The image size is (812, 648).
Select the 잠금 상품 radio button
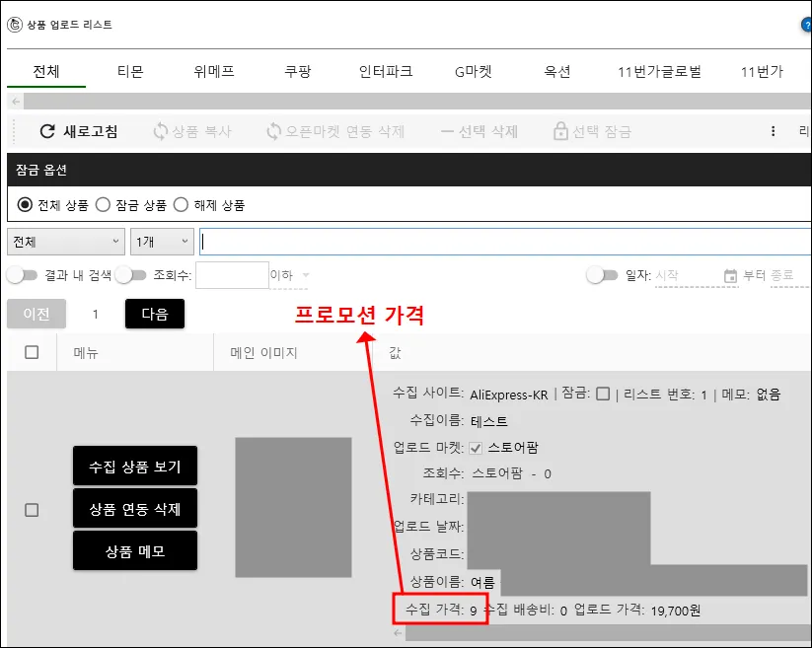103,205
